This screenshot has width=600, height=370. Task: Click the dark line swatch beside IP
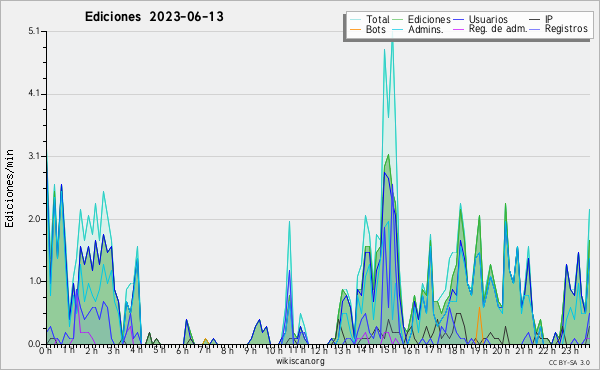535,20
